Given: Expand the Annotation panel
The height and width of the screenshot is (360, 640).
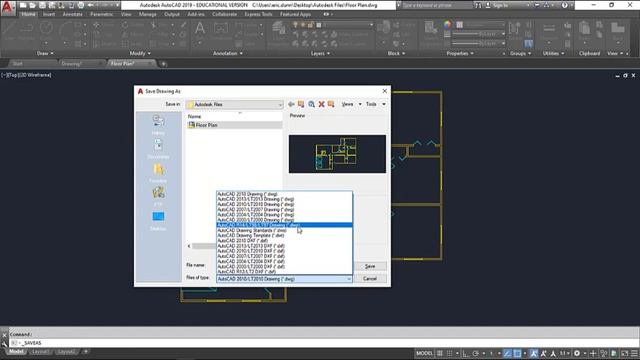Looking at the screenshot, I should 228,53.
